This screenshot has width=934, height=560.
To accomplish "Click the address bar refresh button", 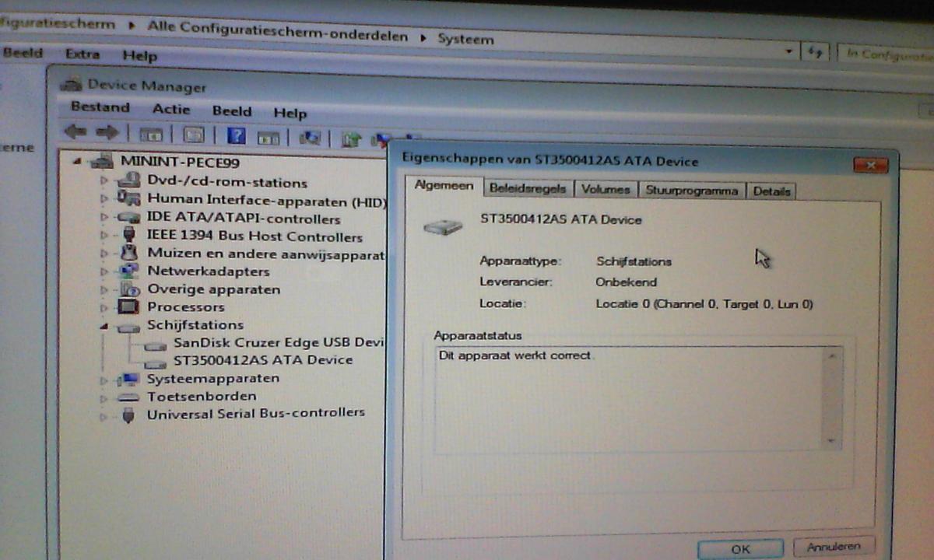I will 816,52.
